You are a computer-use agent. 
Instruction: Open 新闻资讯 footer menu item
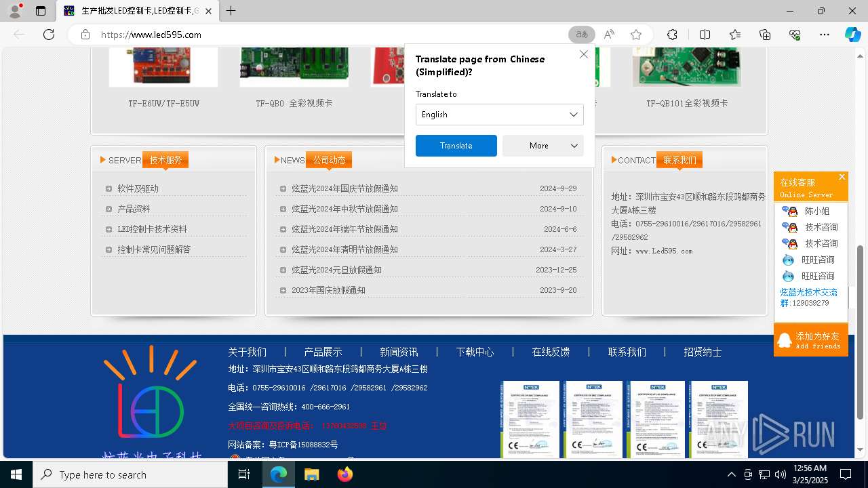pyautogui.click(x=399, y=352)
